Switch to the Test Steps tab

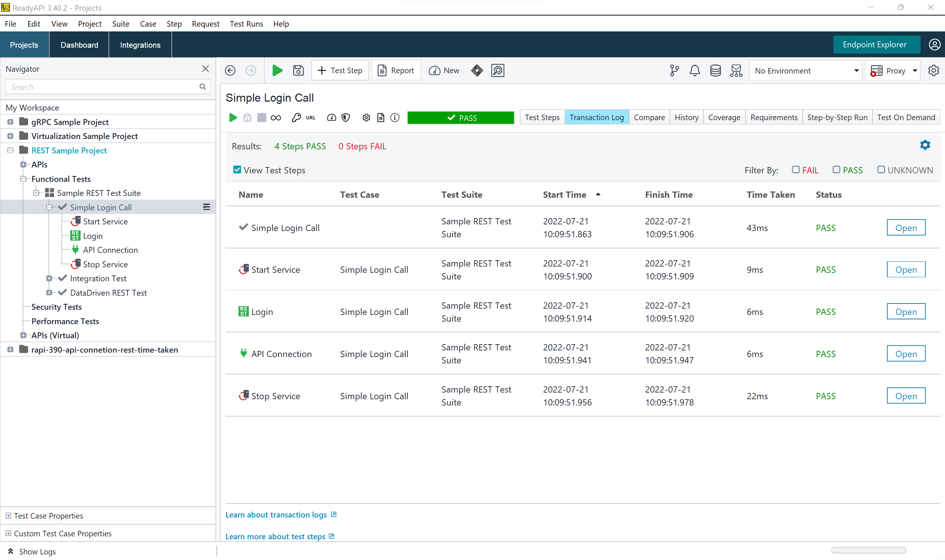coord(542,117)
